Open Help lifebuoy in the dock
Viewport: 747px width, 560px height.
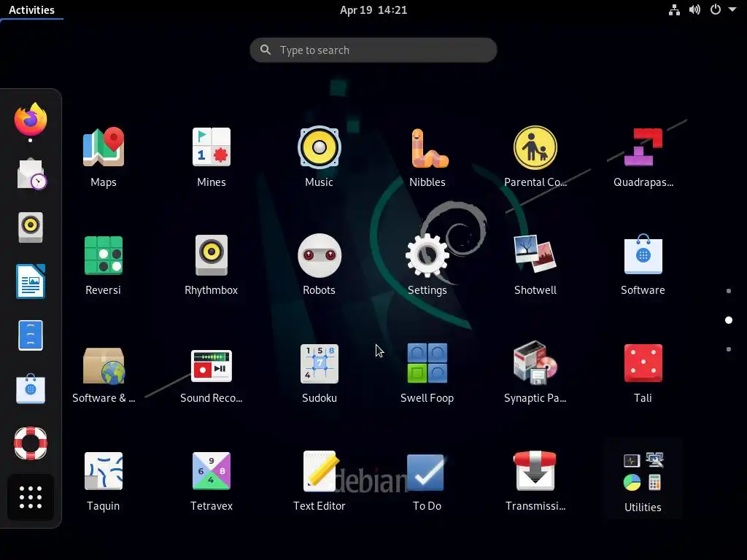coord(31,443)
